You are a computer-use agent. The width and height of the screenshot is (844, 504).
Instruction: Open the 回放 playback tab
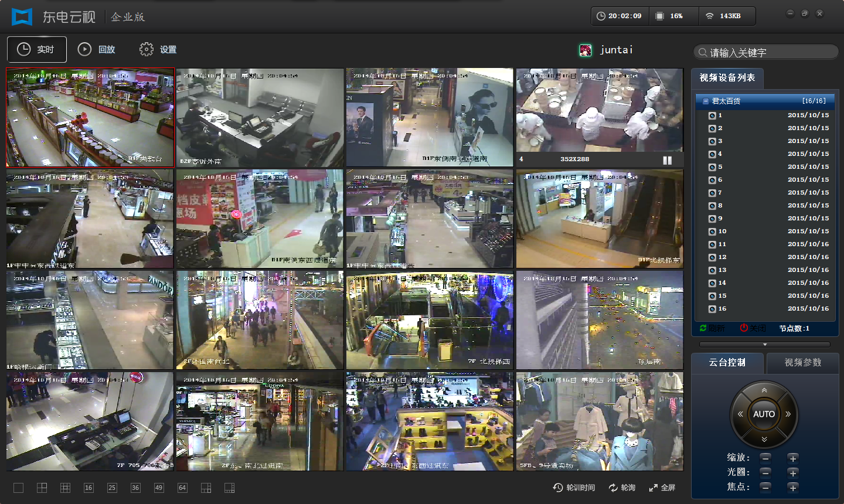pos(97,50)
